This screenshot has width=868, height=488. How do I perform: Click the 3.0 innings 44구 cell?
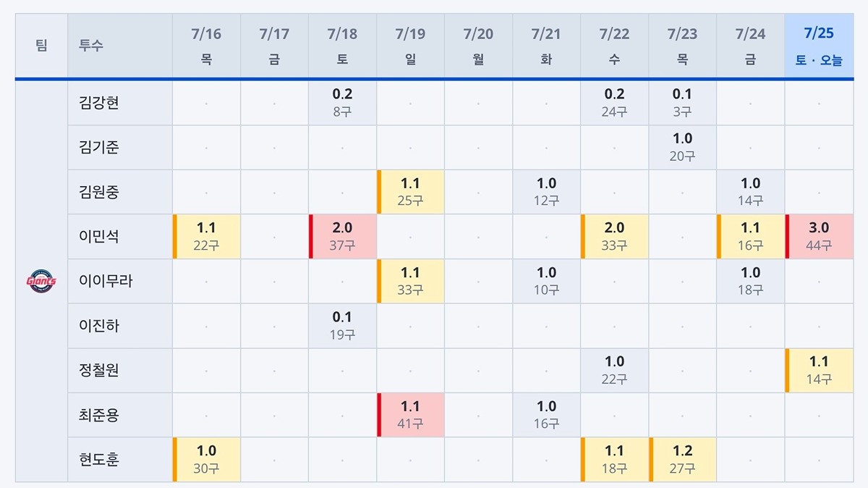coord(819,237)
